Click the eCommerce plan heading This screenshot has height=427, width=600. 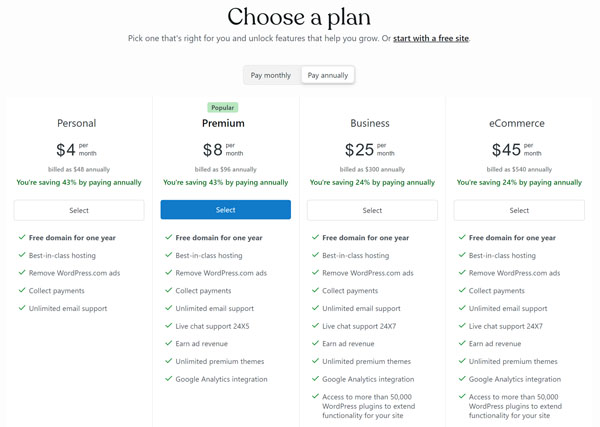(x=517, y=123)
